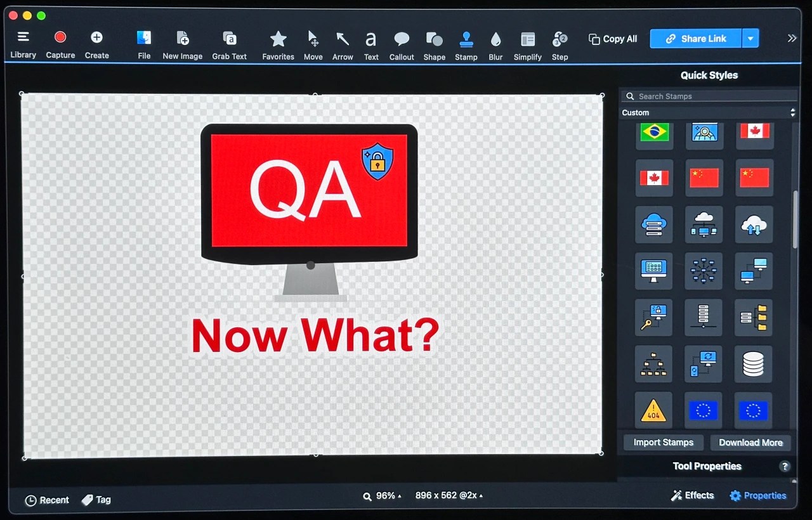This screenshot has height=520, width=812.
Task: Open the Share Link dropdown arrow
Action: click(750, 38)
